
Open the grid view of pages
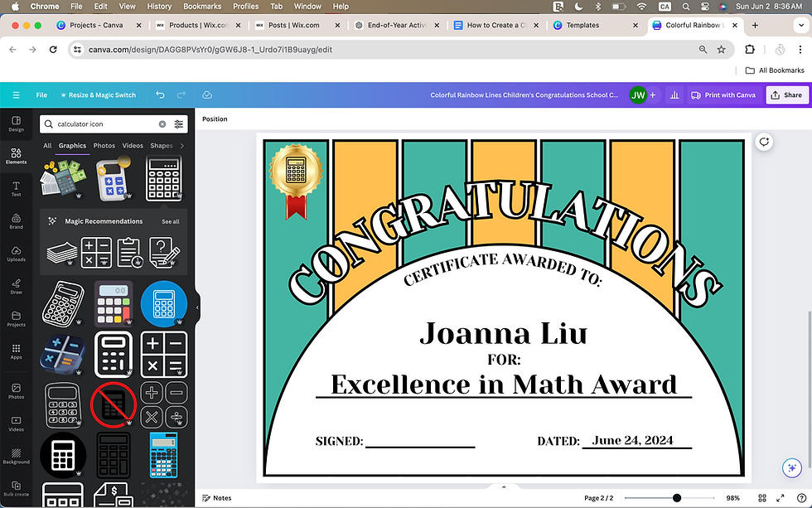pyautogui.click(x=761, y=498)
